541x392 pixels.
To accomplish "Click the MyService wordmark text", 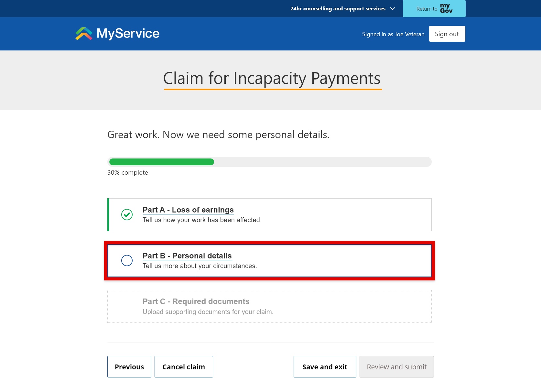I will (128, 34).
